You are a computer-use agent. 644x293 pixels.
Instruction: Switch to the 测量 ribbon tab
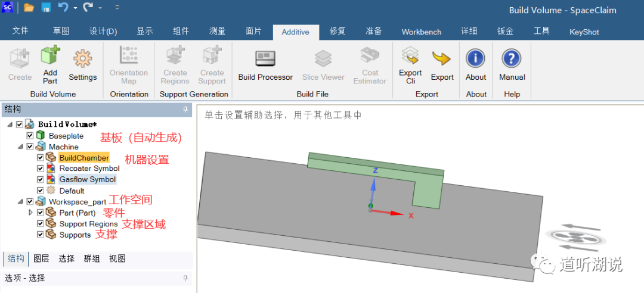[x=217, y=31]
